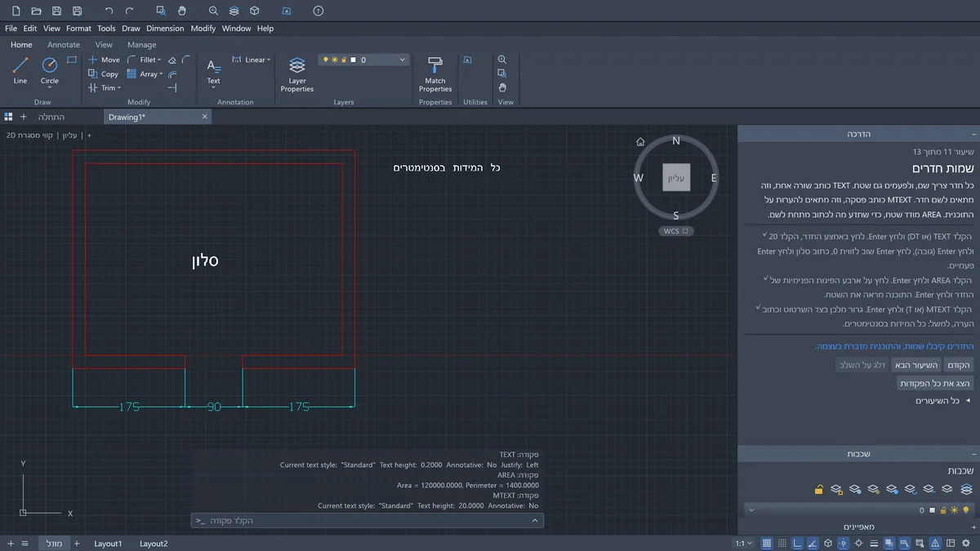Toggle grid display in status bar
Viewport: 980px width, 551px height.
[767, 544]
